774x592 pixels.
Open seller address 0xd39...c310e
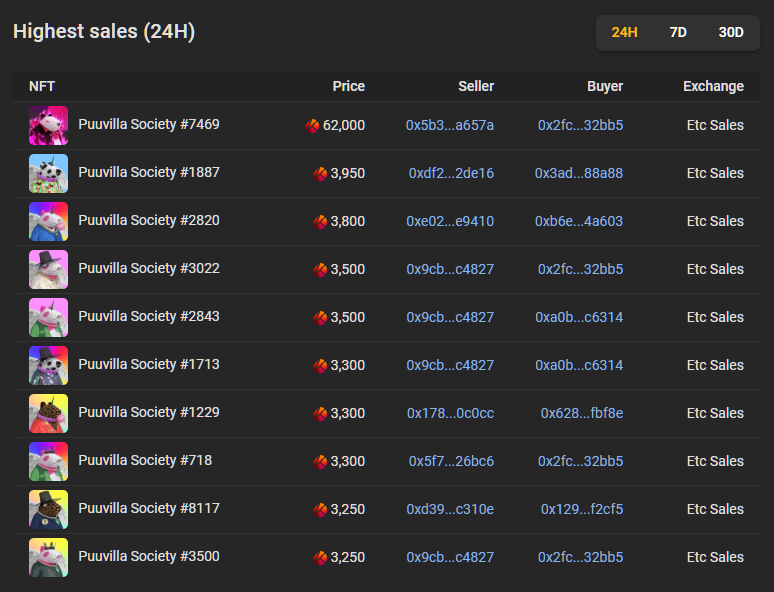tap(450, 509)
